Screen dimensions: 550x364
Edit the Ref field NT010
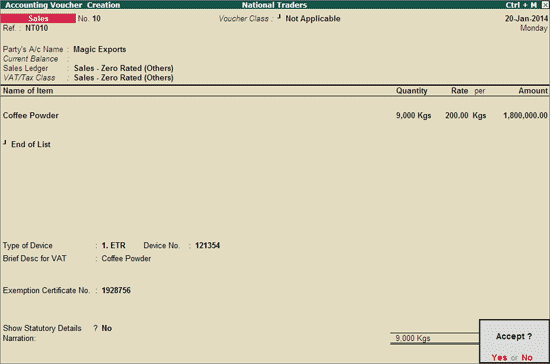coord(36,28)
